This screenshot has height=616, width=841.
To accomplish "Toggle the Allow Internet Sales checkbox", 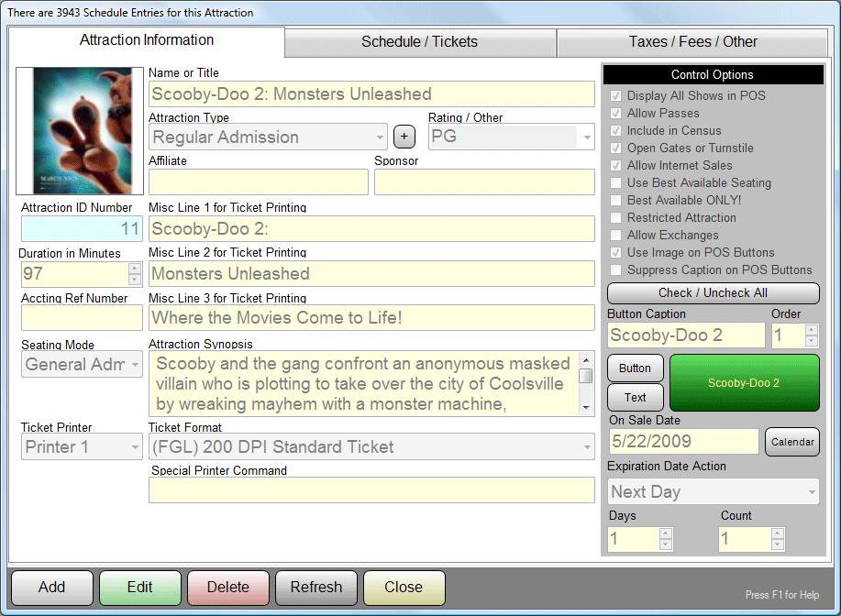I will point(615,166).
